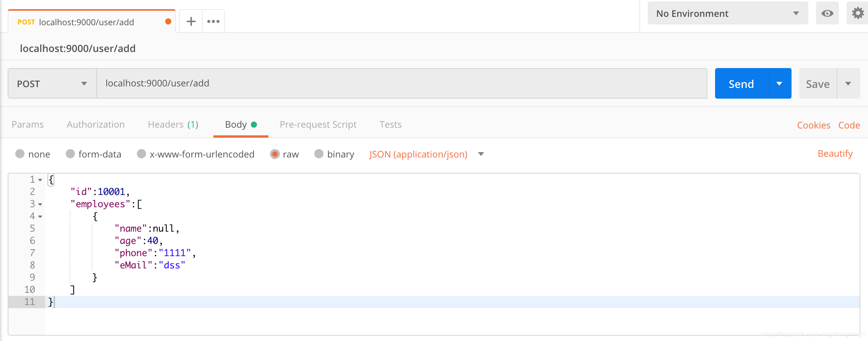Click the "name":null line in editor
The width and height of the screenshot is (868, 341).
coord(147,229)
